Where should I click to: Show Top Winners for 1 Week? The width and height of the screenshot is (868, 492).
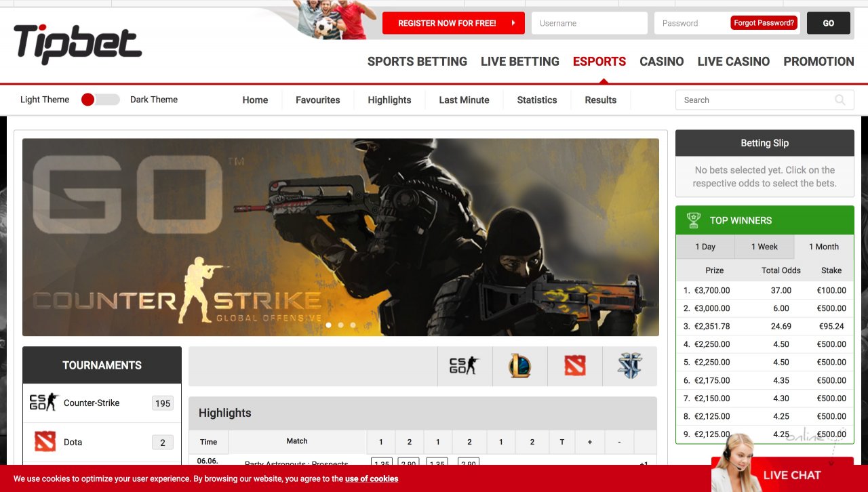pyautogui.click(x=764, y=247)
